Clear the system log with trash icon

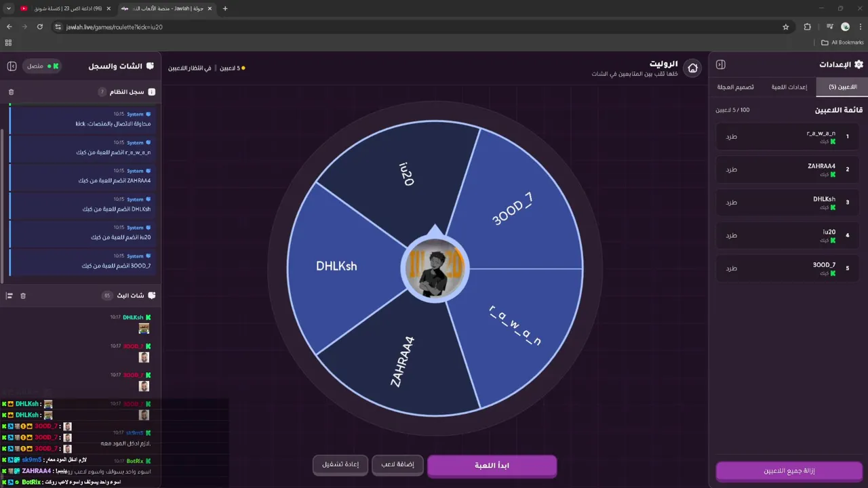[11, 91]
